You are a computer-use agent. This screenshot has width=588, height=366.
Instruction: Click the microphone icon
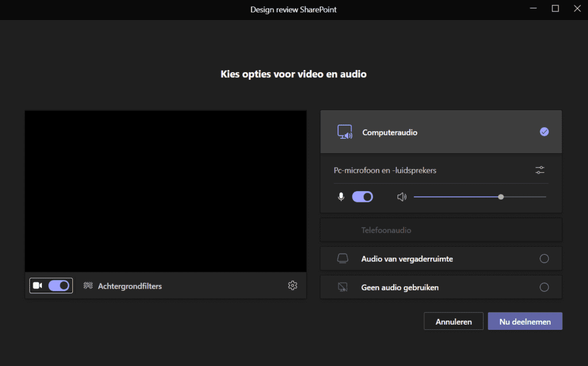(x=341, y=197)
